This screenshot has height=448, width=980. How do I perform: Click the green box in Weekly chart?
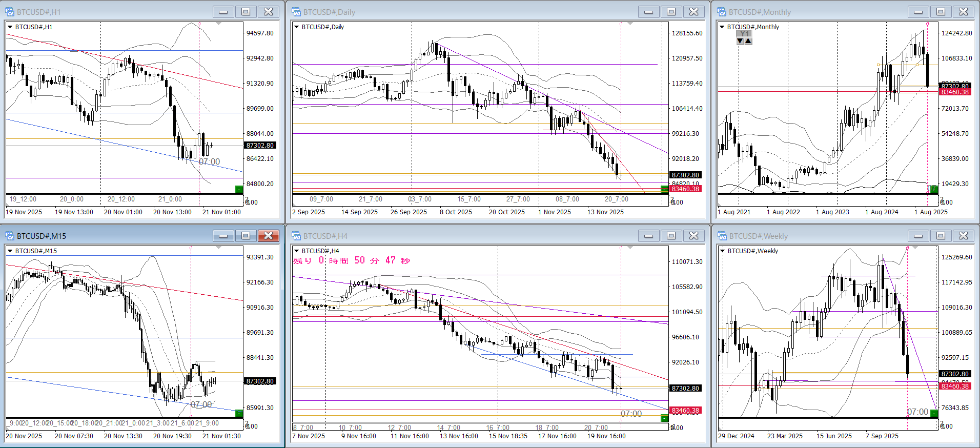point(934,413)
